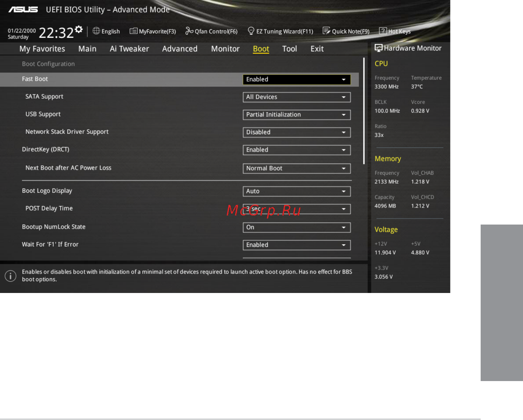The image size is (523, 420).
Task: Click Hot Keys label
Action: tap(399, 31)
